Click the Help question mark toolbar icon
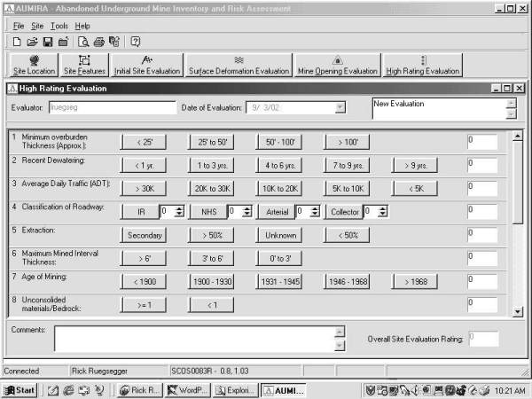 coord(136,42)
